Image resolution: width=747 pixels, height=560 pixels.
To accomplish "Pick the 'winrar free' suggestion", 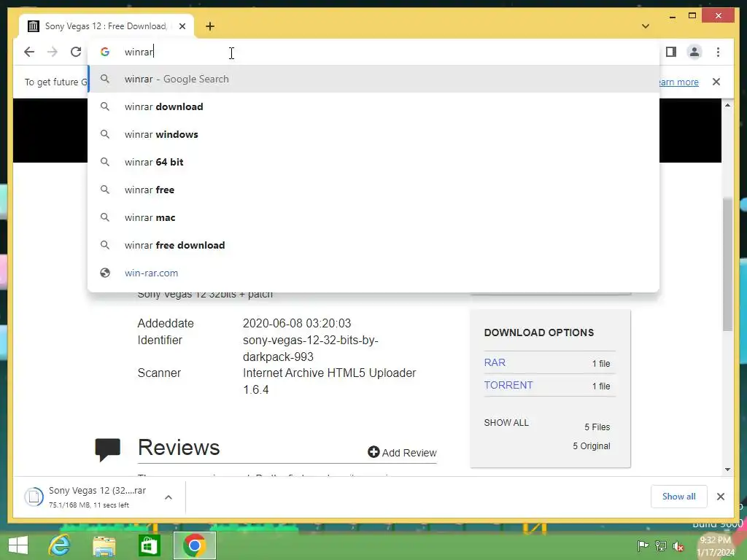I will pyautogui.click(x=374, y=190).
